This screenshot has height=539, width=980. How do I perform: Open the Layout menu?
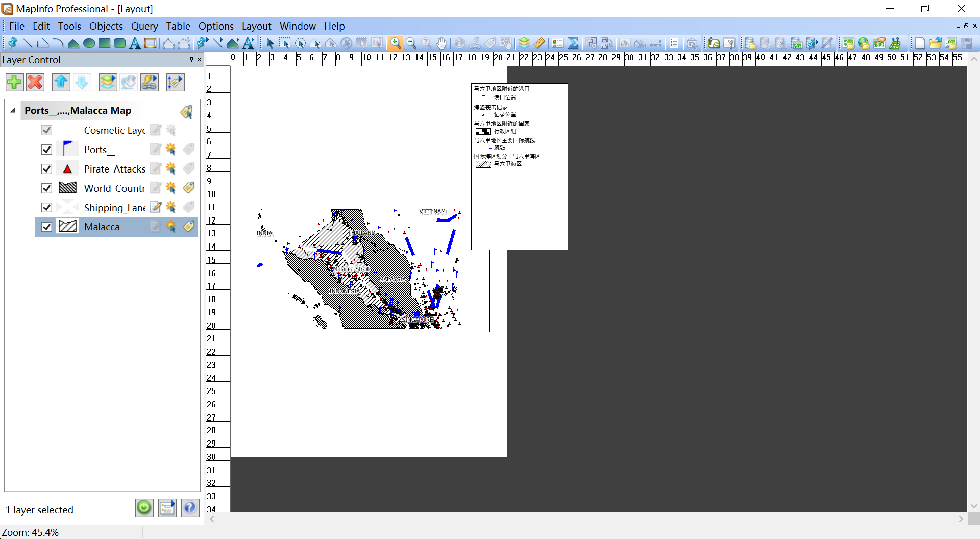[x=257, y=26]
